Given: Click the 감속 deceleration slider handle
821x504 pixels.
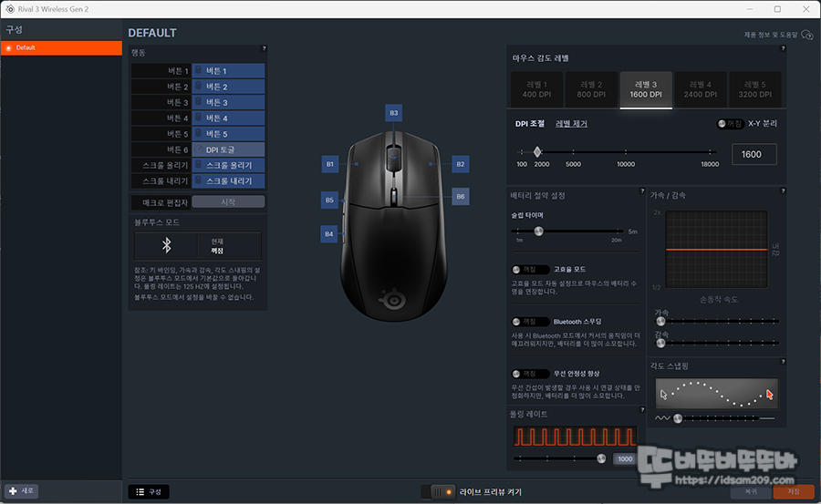Looking at the screenshot, I should (660, 344).
